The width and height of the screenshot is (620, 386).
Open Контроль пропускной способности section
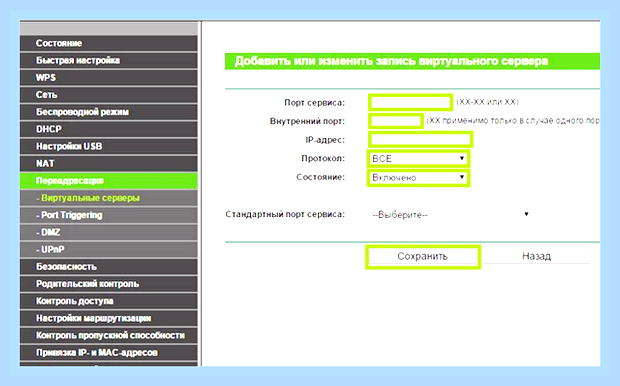tap(109, 335)
